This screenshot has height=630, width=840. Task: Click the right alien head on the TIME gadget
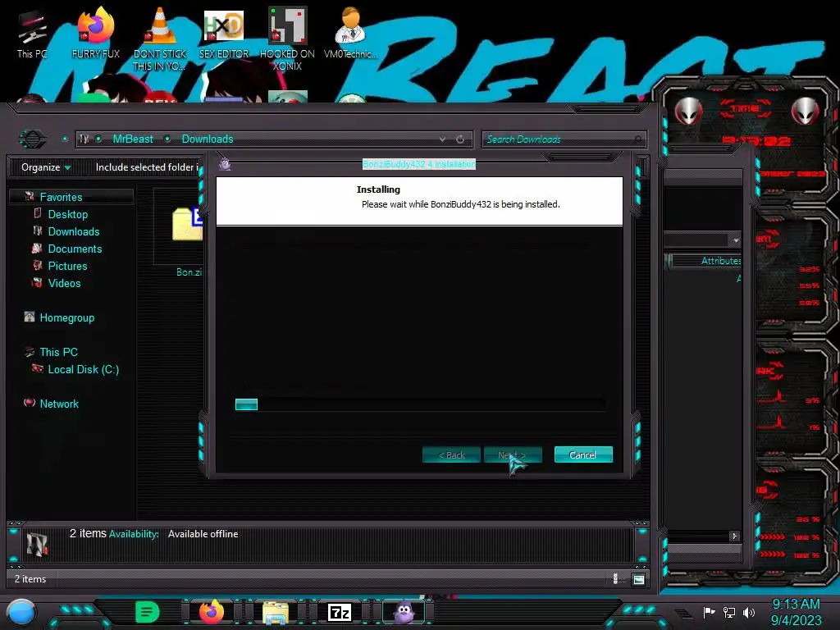point(806,112)
